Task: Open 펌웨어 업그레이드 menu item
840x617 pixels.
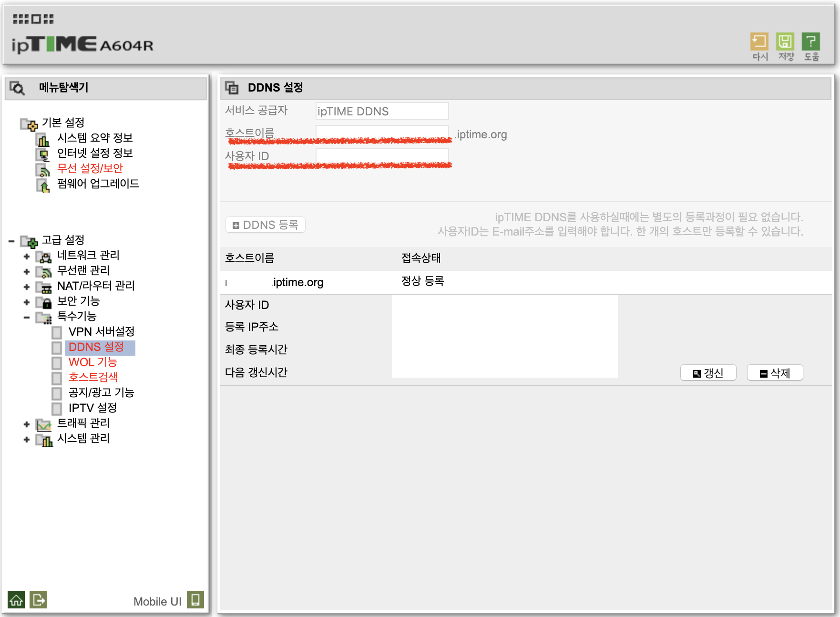Action: coord(98,184)
